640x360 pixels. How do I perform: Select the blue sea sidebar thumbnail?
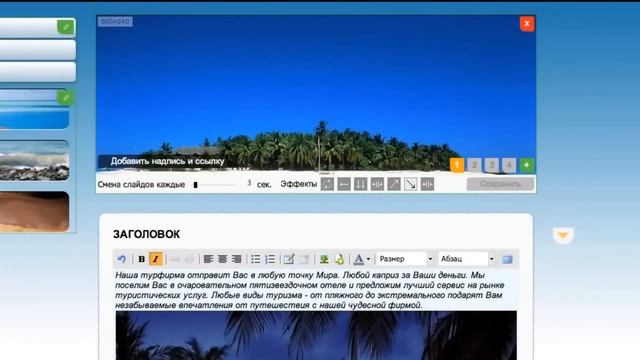(34, 109)
